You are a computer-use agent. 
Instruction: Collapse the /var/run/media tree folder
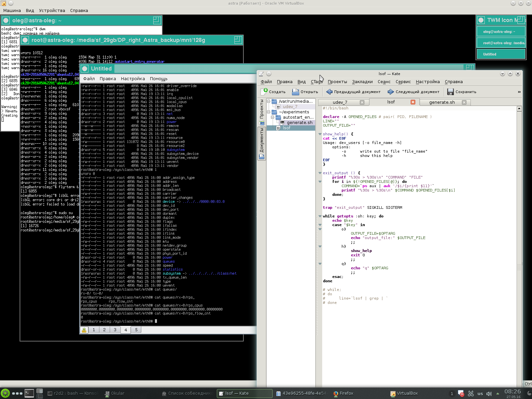pyautogui.click(x=269, y=101)
